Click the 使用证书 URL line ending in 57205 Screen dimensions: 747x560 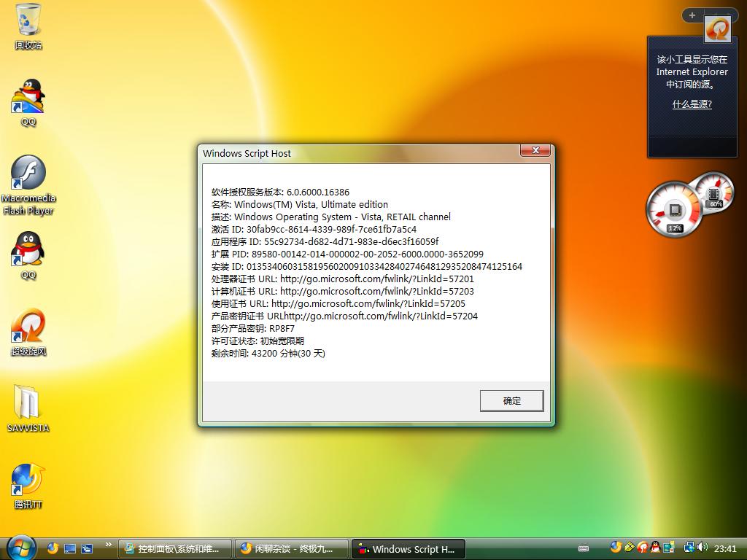[x=338, y=303]
